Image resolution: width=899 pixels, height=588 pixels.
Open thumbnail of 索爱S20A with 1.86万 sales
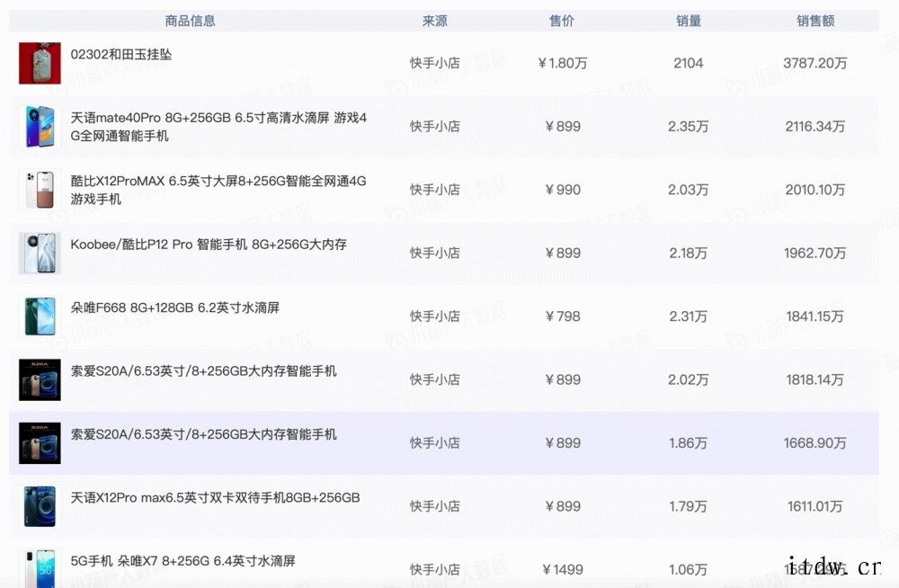click(40, 443)
